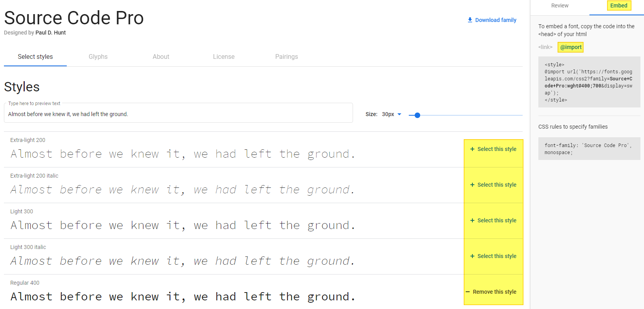Screen dimensions: 644x309
Task: Click the Download family link
Action: (492, 20)
